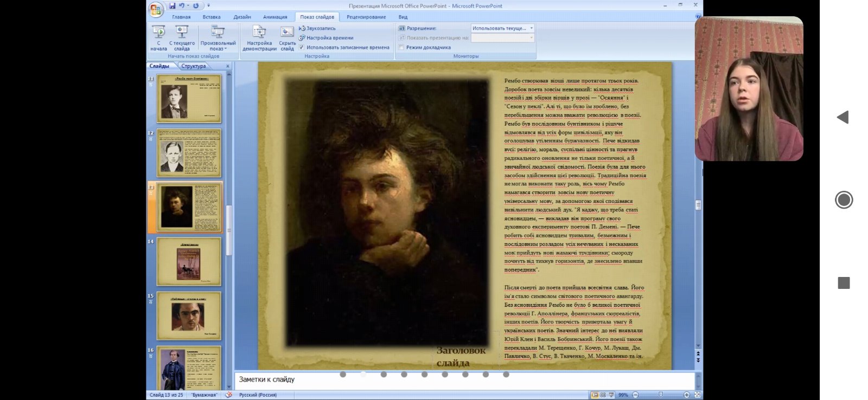Screen dimensions: 868x400
Task: Select slide 15 thumbnail
Action: click(x=189, y=315)
